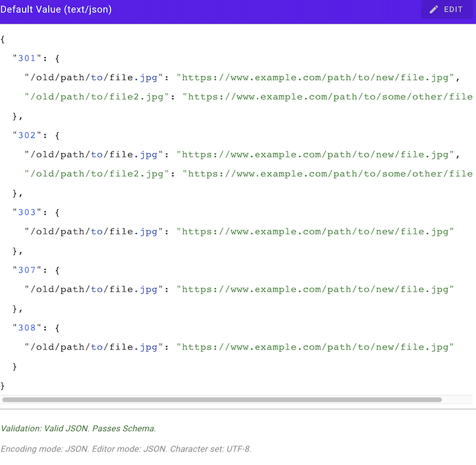The height and width of the screenshot is (465, 476).
Task: Click the pencil edit icon
Action: click(x=433, y=10)
